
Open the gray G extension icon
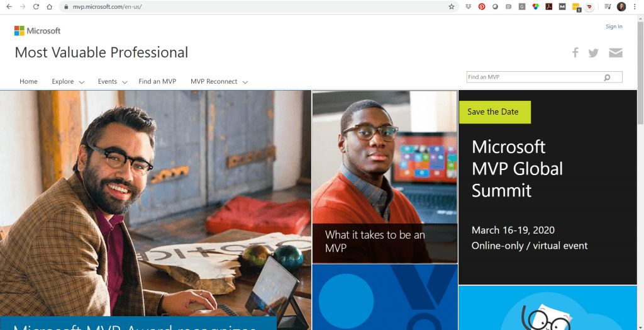522,6
